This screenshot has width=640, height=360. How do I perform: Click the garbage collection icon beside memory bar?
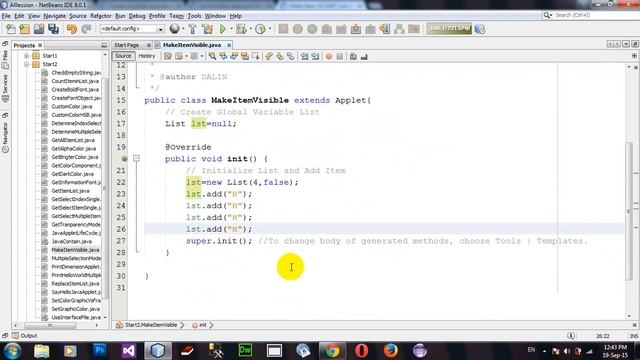click(x=480, y=29)
